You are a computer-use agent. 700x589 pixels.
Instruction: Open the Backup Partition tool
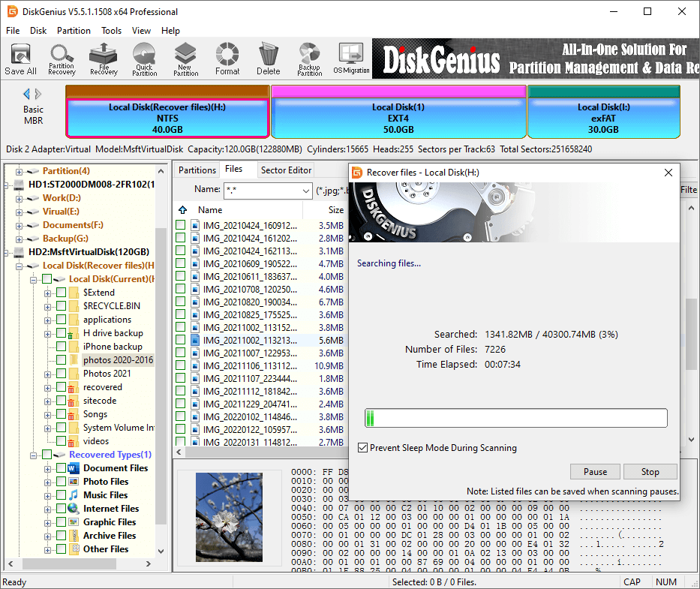(x=309, y=59)
